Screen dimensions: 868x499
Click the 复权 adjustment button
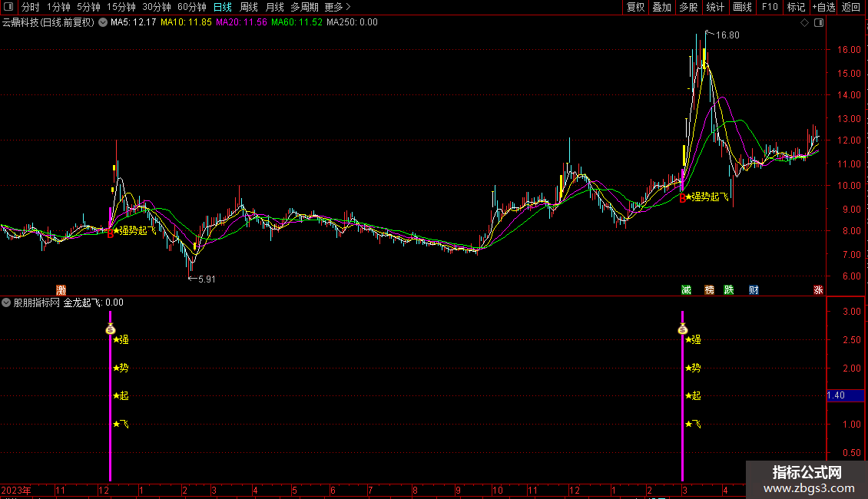click(635, 7)
